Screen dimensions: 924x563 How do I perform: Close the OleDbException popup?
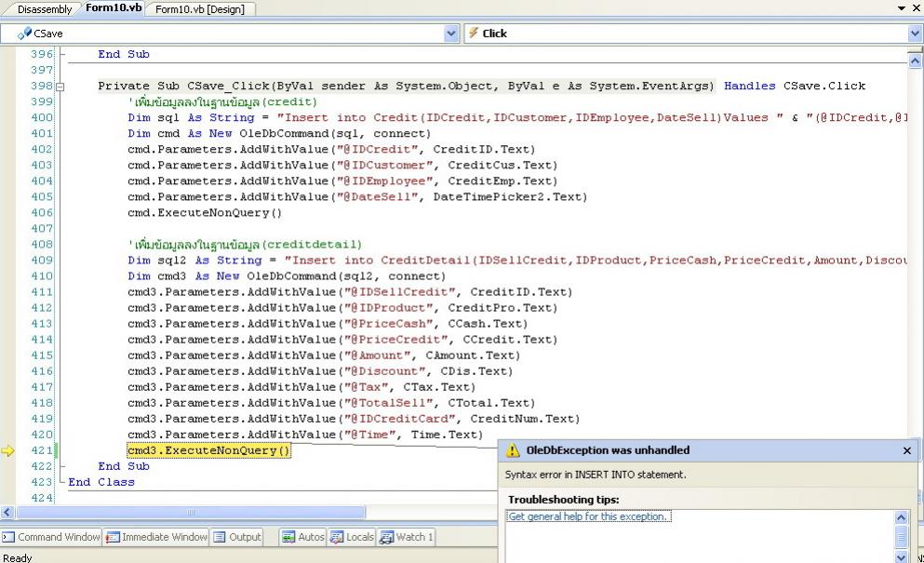(907, 450)
